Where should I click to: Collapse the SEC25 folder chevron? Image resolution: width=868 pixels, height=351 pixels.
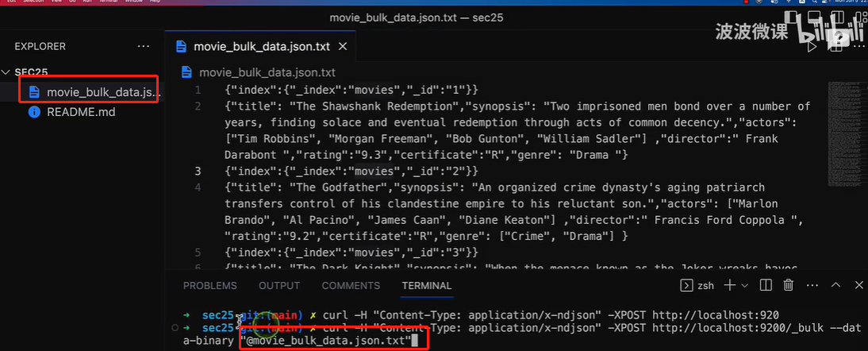click(6, 72)
